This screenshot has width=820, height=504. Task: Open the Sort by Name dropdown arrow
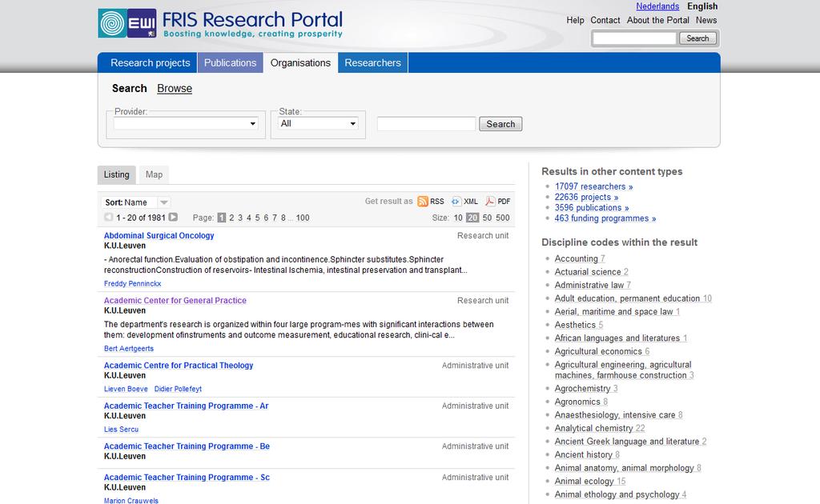[163, 202]
